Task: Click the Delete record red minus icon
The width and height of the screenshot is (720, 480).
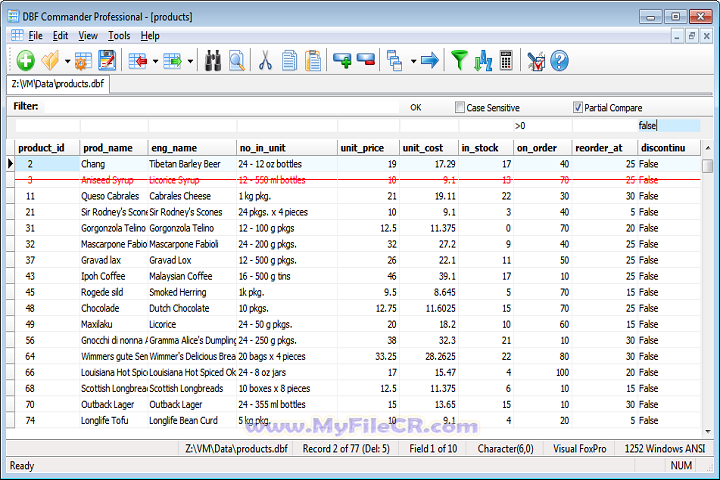Action: [366, 60]
